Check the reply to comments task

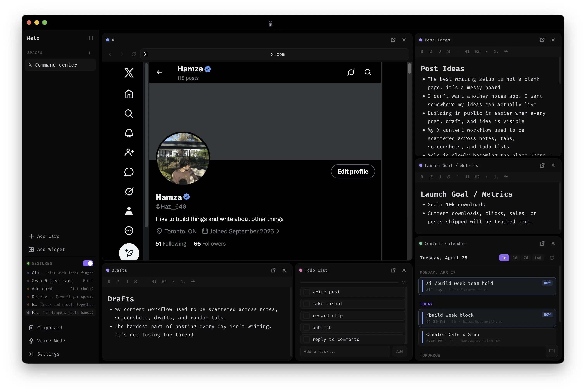(x=306, y=340)
